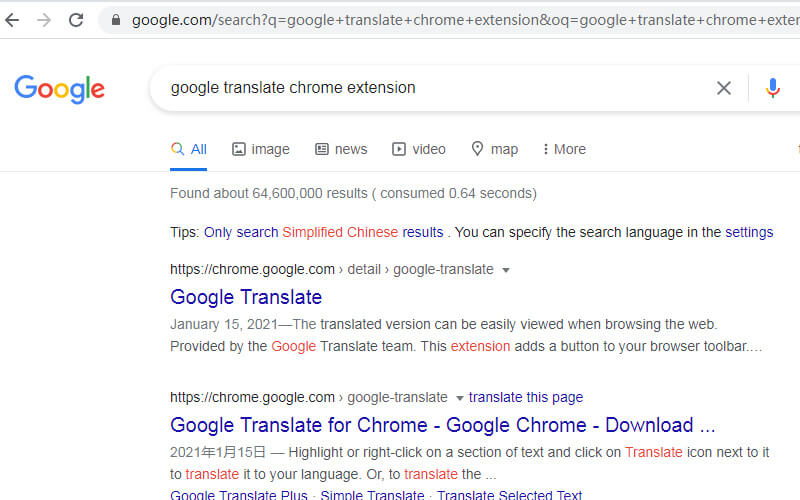Open the Google Translate result link
Image resolution: width=800 pixels, height=500 pixels.
click(x=246, y=297)
